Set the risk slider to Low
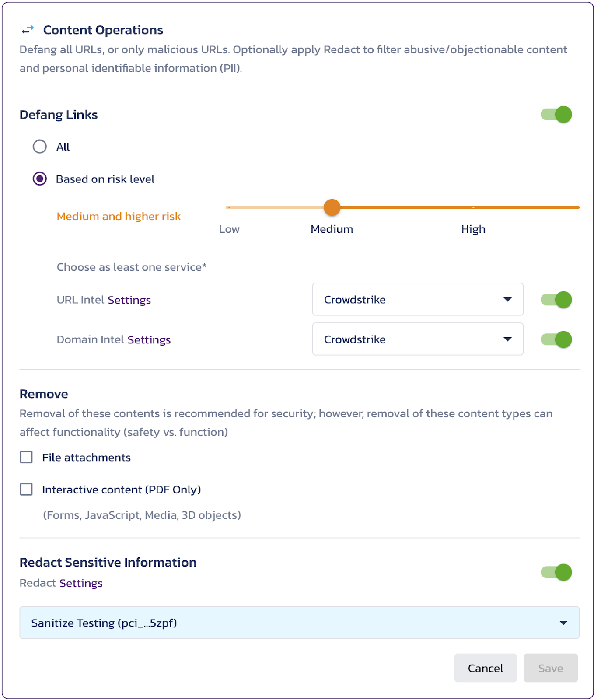This screenshot has height=700, width=594. [x=229, y=207]
